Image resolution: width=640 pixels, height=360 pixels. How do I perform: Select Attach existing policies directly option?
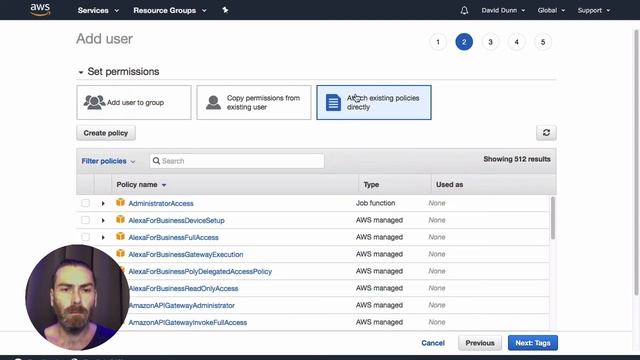[x=374, y=102]
